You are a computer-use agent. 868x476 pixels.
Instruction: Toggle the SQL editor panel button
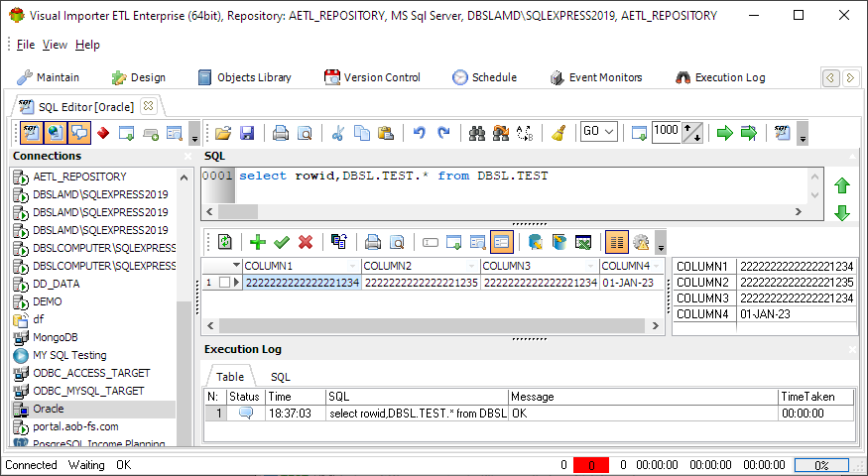[31, 133]
